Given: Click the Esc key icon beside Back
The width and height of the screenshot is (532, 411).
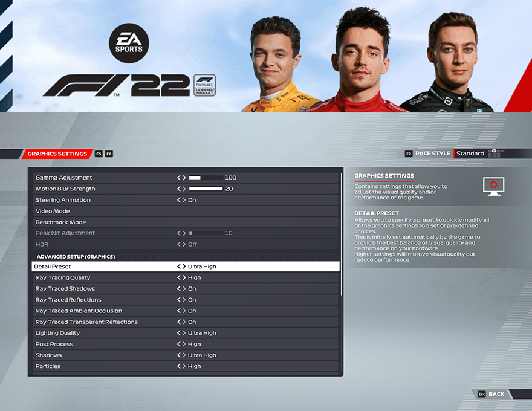Looking at the screenshot, I should (x=482, y=394).
